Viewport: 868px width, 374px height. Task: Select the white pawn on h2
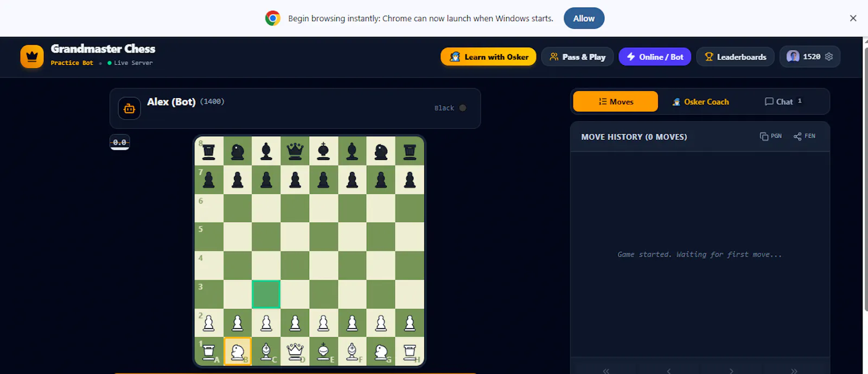[410, 323]
